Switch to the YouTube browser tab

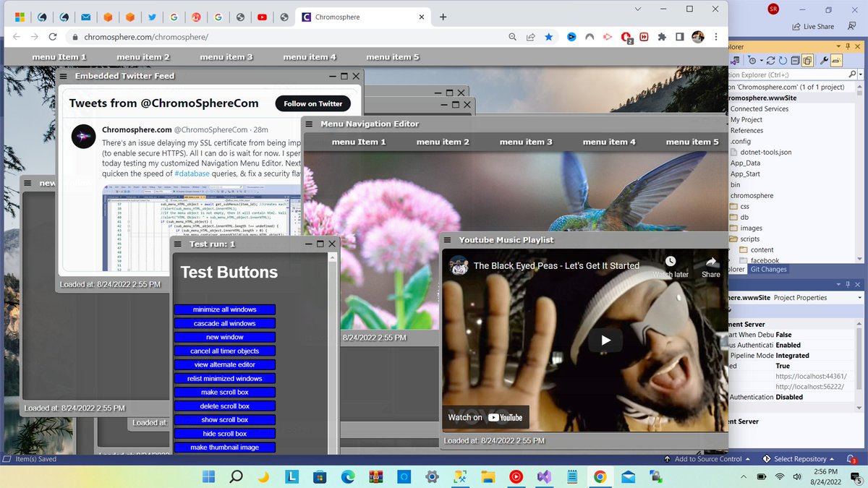coord(262,17)
